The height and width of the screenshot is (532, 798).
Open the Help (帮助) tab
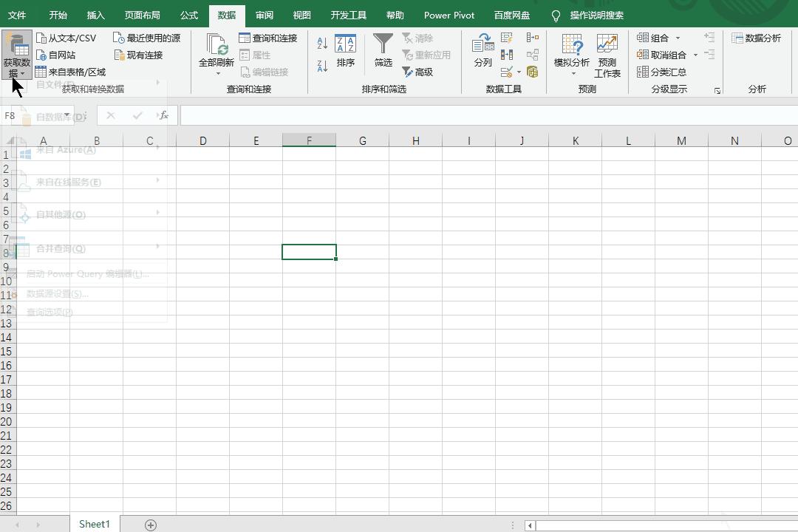pyautogui.click(x=395, y=16)
